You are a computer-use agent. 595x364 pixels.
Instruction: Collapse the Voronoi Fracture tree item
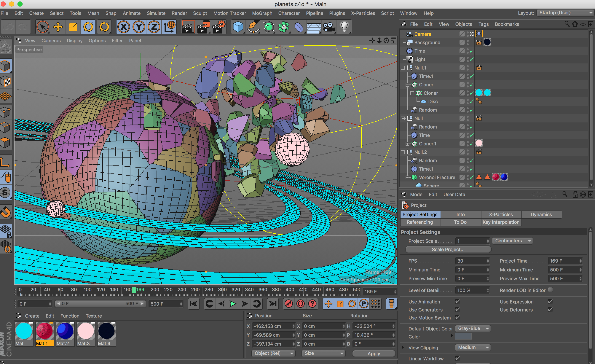point(408,177)
